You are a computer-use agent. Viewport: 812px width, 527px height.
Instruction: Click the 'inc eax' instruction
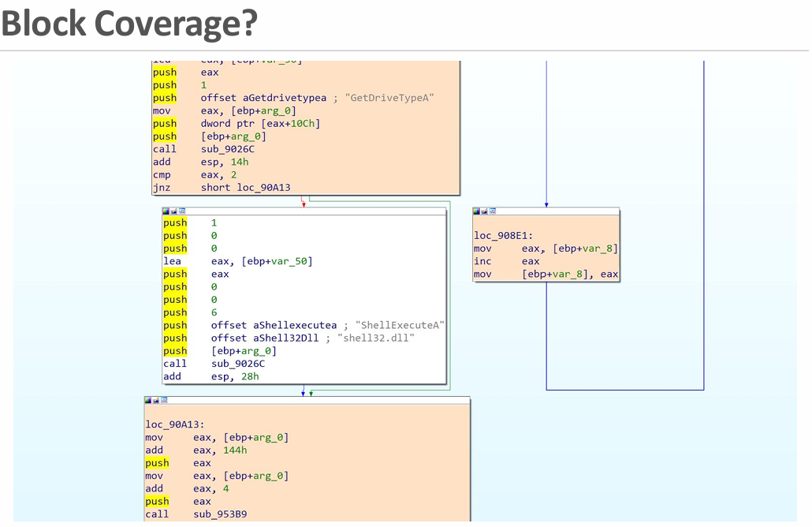506,261
